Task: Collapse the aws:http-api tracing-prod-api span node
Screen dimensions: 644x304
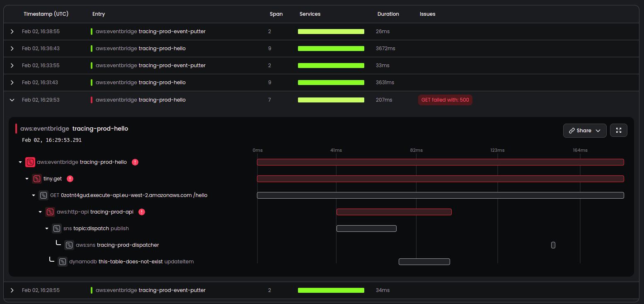Action: point(40,212)
